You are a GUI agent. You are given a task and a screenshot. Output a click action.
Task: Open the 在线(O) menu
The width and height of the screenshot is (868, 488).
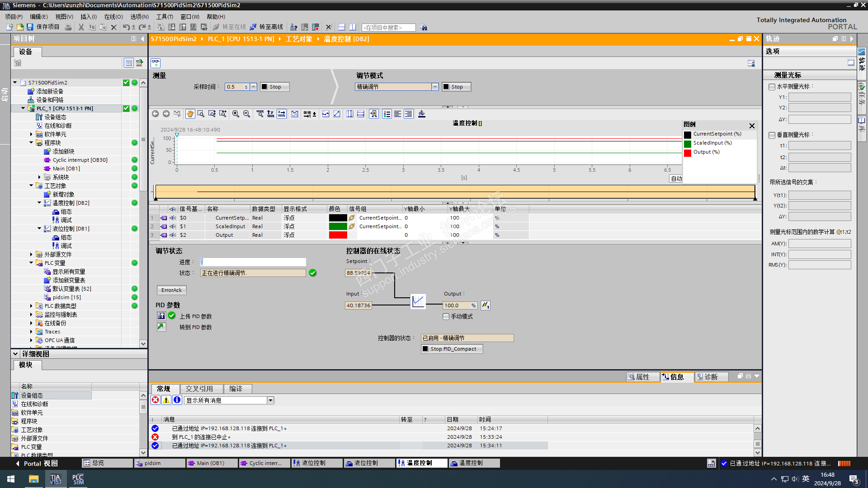click(113, 17)
